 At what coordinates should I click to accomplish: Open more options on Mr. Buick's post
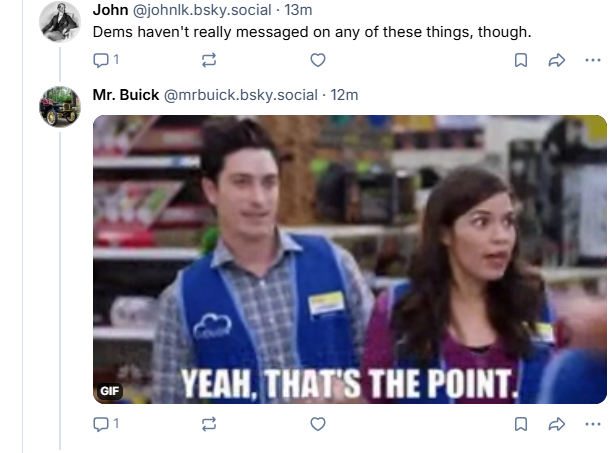pos(593,424)
